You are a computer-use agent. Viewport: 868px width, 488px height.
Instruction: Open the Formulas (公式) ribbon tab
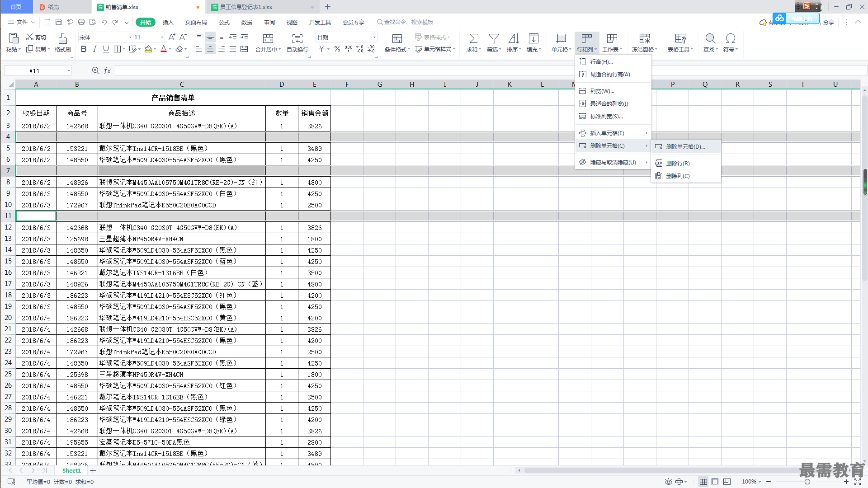click(224, 22)
